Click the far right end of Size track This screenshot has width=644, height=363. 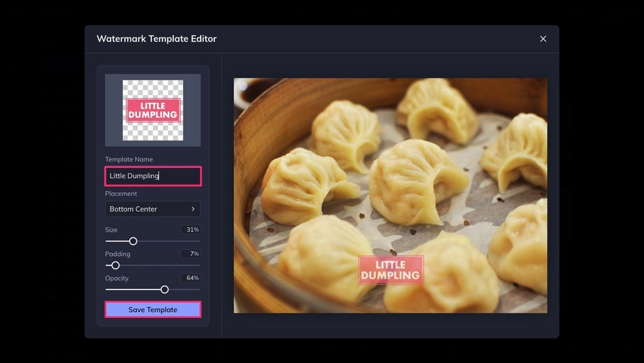[x=199, y=241]
